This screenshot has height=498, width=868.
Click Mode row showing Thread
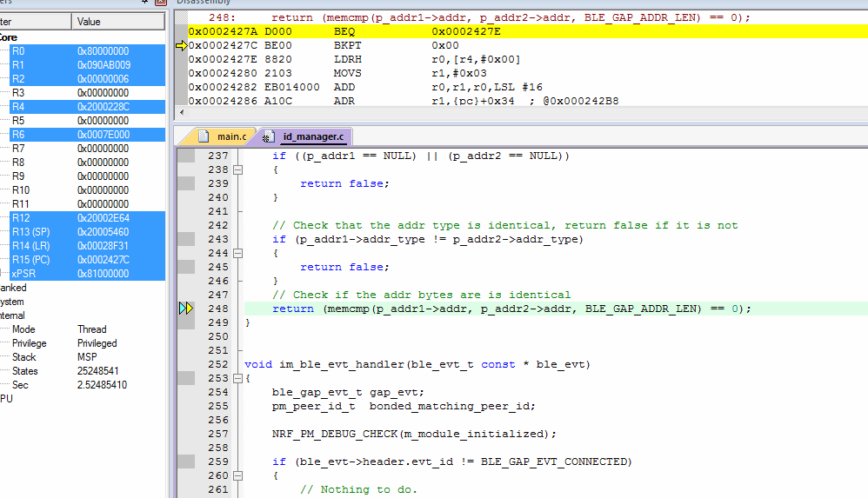pyautogui.click(x=88, y=329)
